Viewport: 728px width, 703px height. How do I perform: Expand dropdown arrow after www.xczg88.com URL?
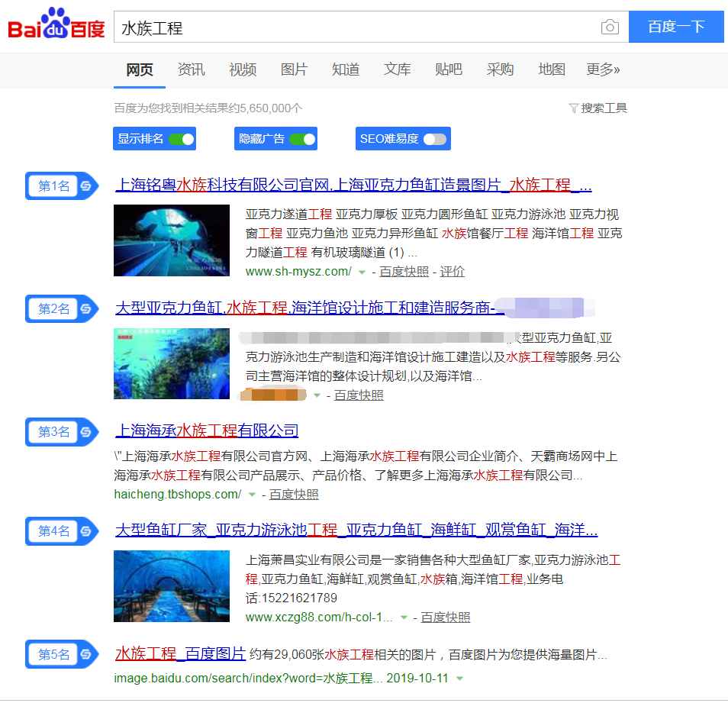[404, 618]
